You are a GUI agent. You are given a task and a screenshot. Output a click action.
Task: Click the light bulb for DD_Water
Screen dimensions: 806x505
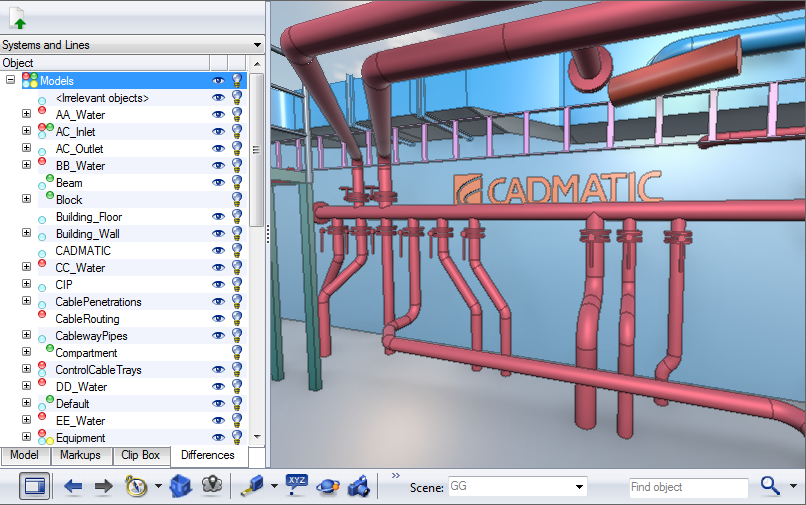coord(237,386)
